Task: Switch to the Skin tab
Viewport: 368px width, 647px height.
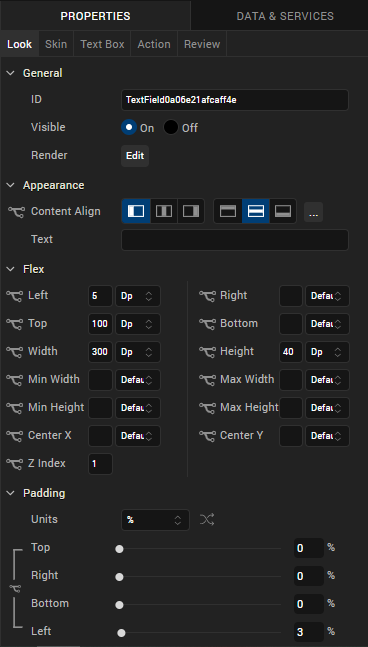Action: pos(56,44)
